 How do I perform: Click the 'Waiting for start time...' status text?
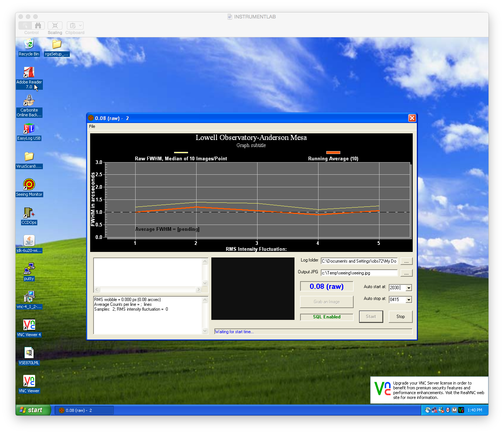pos(234,332)
